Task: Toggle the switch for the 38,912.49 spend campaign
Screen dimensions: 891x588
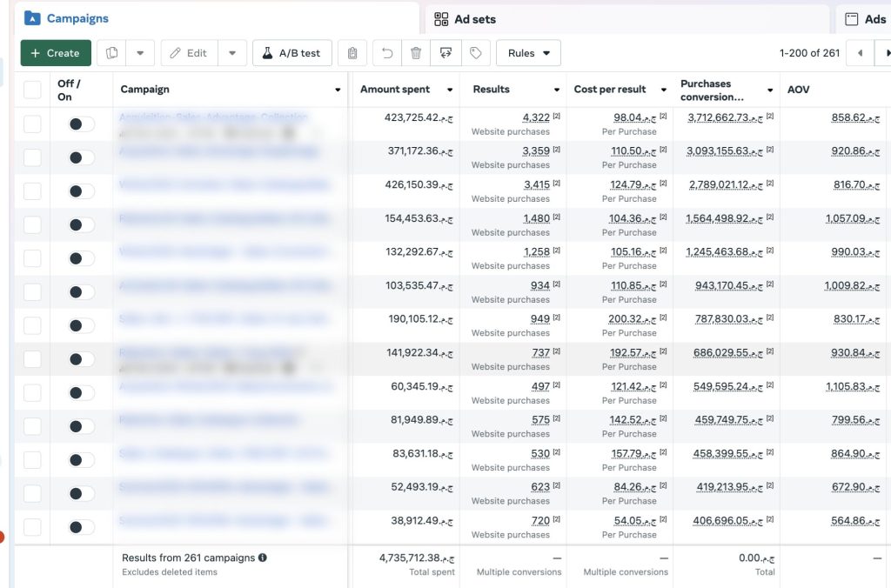Action: point(81,527)
